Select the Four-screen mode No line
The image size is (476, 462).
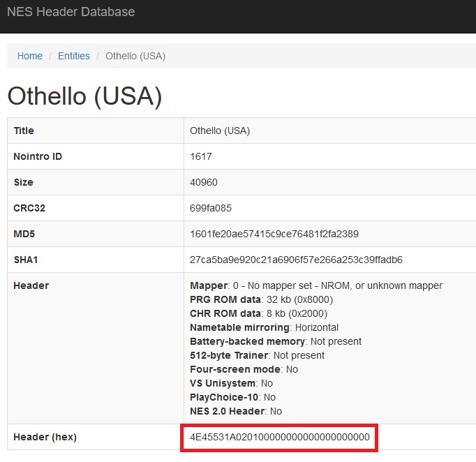click(x=244, y=369)
